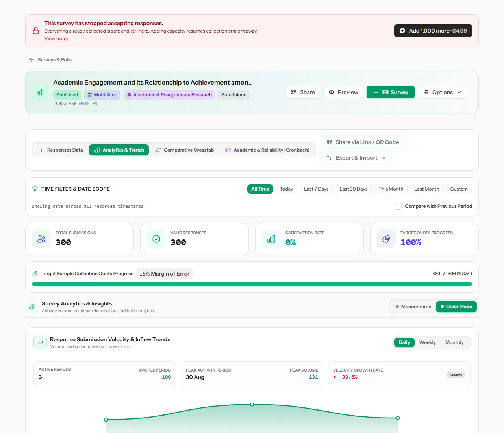Enable Compare with Previous Period checkbox
Screen dimensions: 504x433
click(x=398, y=206)
